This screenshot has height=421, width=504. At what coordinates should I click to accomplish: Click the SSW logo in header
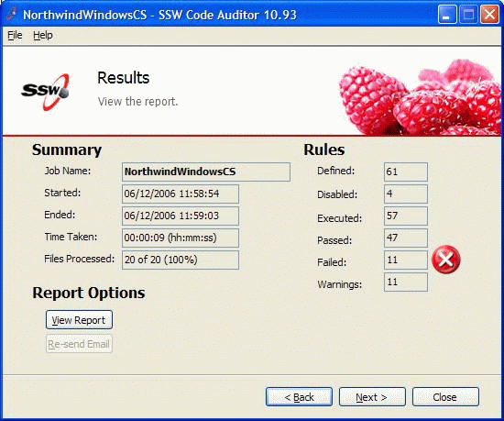[45, 92]
